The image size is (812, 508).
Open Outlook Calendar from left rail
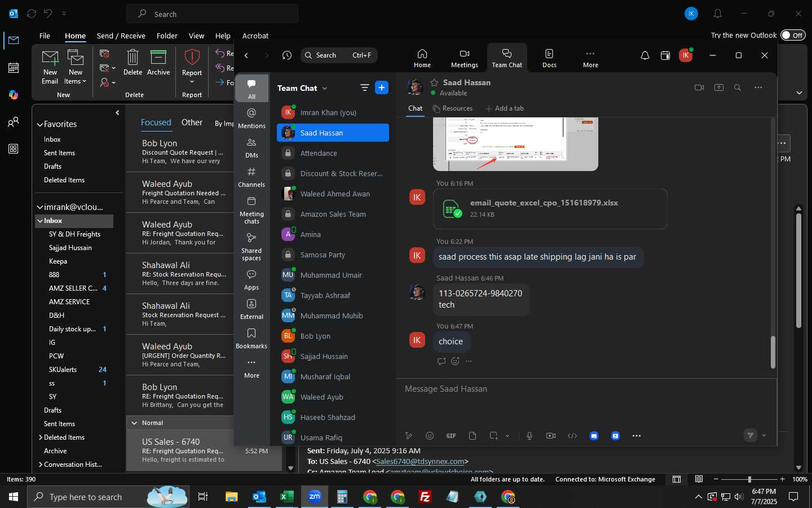pyautogui.click(x=14, y=68)
